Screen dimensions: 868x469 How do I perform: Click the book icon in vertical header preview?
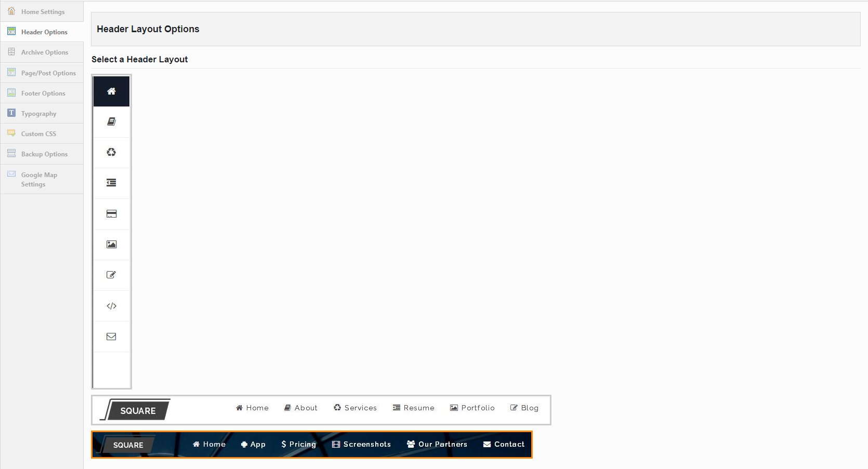[111, 122]
